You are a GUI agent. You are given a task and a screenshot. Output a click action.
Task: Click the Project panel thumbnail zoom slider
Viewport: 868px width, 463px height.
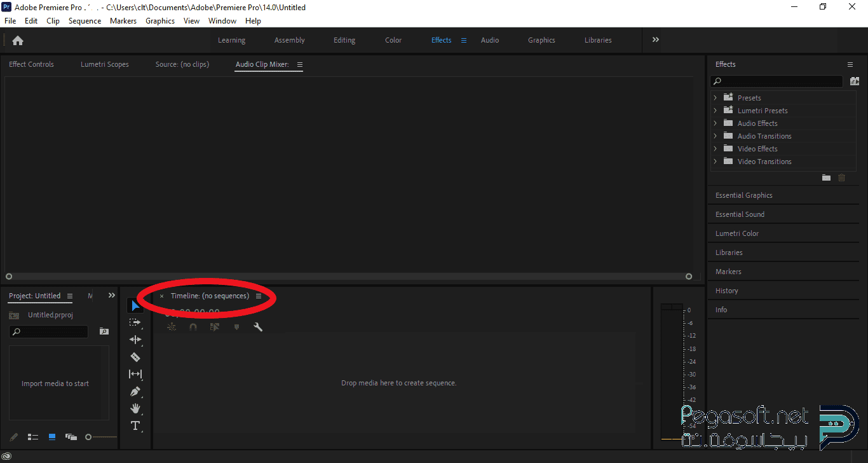101,437
